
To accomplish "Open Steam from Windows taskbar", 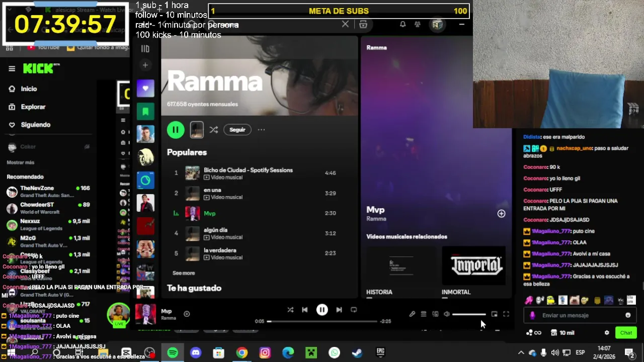I will pos(357,353).
